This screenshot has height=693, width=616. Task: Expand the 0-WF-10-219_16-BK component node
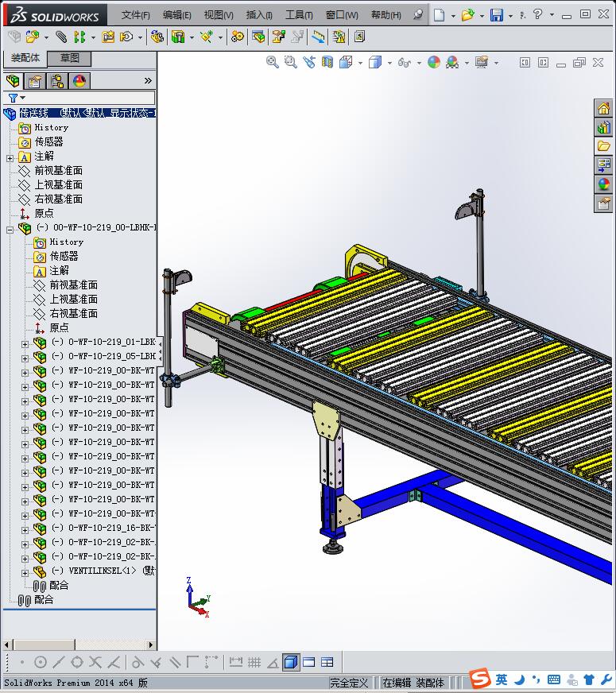[x=25, y=530]
